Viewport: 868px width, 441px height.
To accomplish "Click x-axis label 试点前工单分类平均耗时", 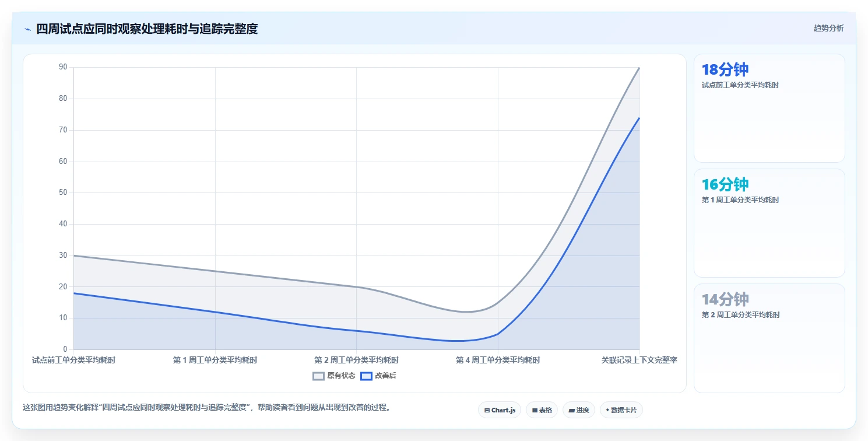I will [x=73, y=360].
